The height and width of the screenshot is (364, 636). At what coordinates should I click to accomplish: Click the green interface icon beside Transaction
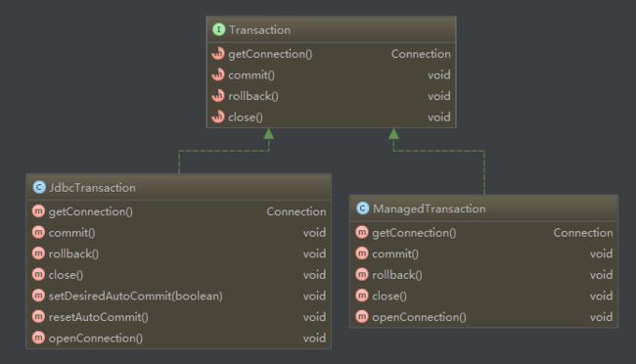218,29
